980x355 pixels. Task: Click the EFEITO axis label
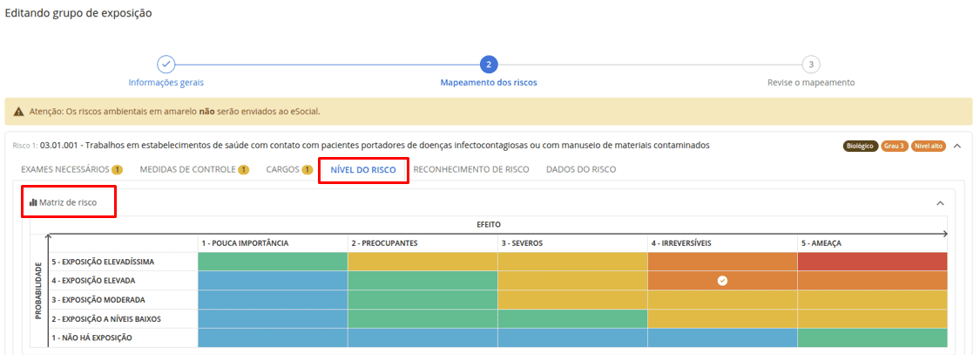pyautogui.click(x=488, y=224)
